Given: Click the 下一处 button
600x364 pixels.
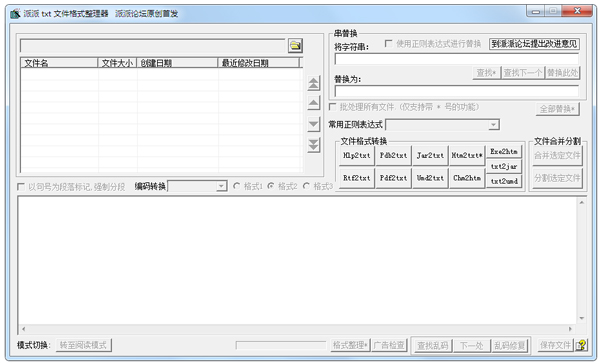Looking at the screenshot, I should coord(471,346).
